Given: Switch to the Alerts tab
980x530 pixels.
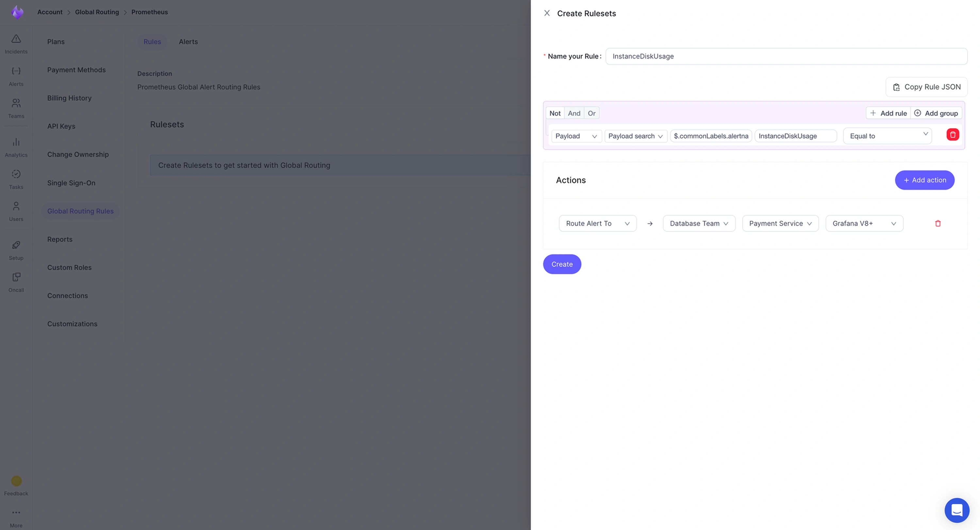Looking at the screenshot, I should (188, 42).
